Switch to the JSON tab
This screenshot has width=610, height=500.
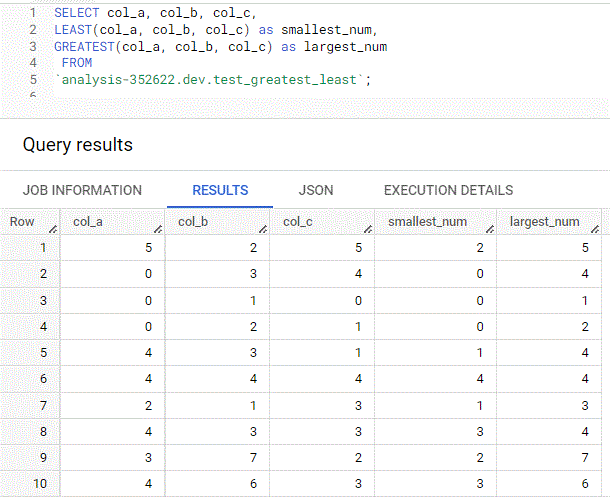tap(316, 190)
